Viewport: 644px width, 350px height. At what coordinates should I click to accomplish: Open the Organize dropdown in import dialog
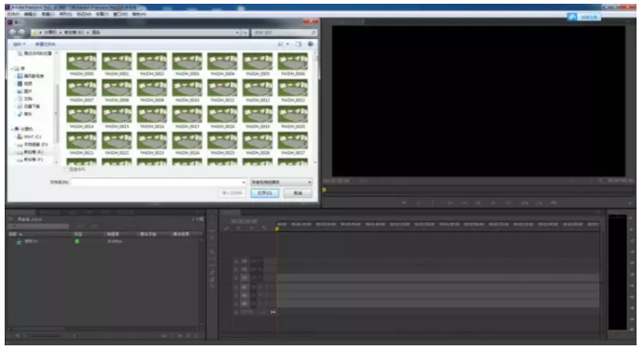pos(19,44)
